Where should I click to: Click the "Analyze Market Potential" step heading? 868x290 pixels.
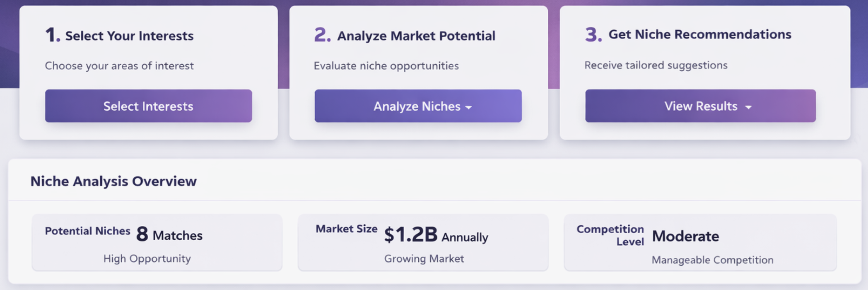coord(416,36)
